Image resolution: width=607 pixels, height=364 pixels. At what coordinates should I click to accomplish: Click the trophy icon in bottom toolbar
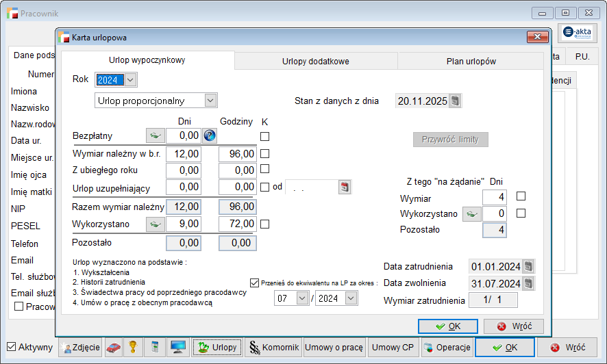click(134, 348)
